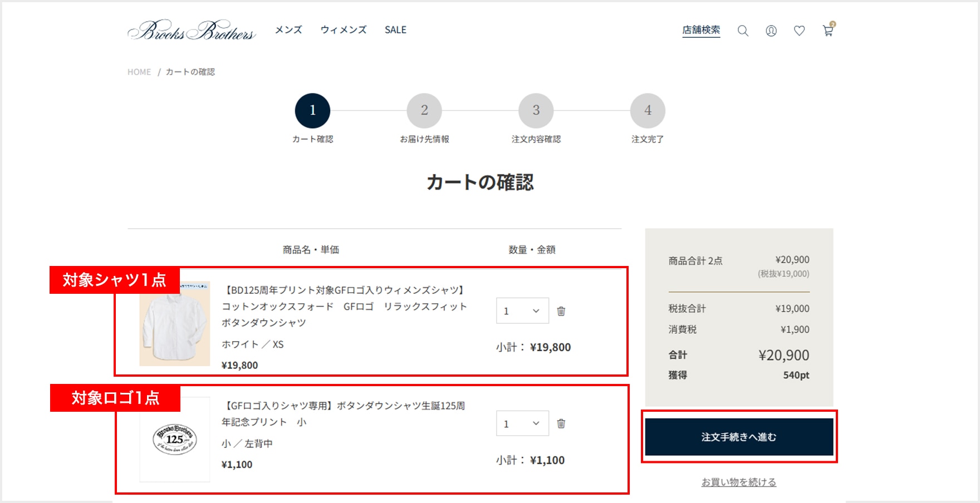Viewport: 980px width, 503px height.
Task: Click the 店舗検索 link
Action: [x=701, y=30]
